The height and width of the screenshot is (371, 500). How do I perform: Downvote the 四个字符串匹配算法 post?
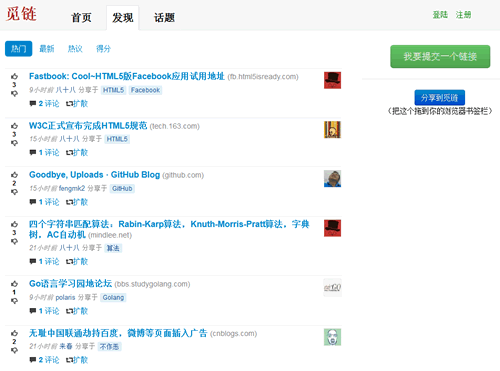pos(14,241)
